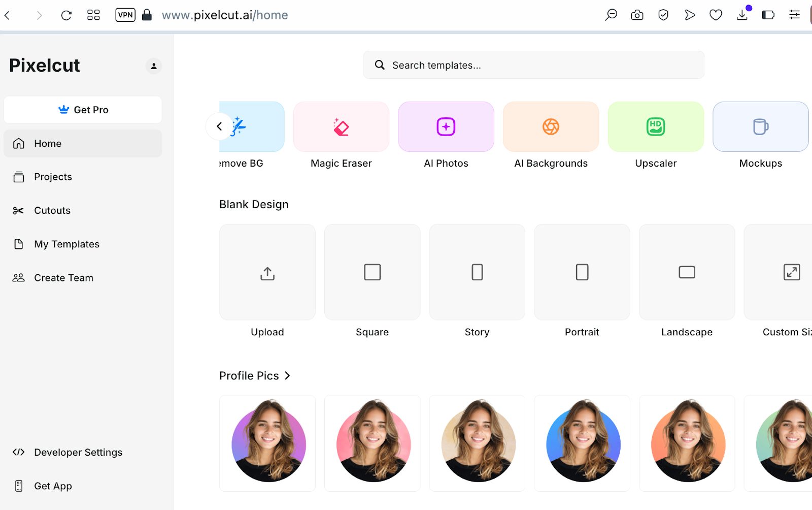
Task: Open the easy setup sliders icon
Action: [795, 15]
